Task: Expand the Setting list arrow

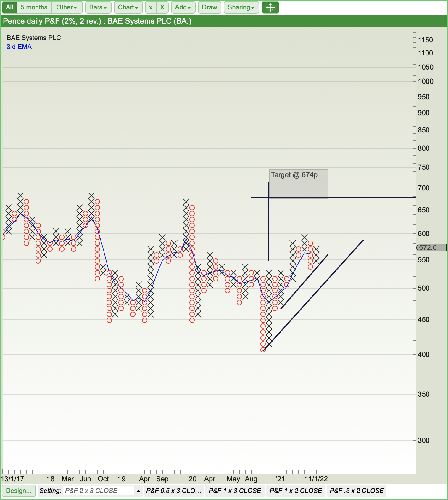Action: tap(138, 491)
